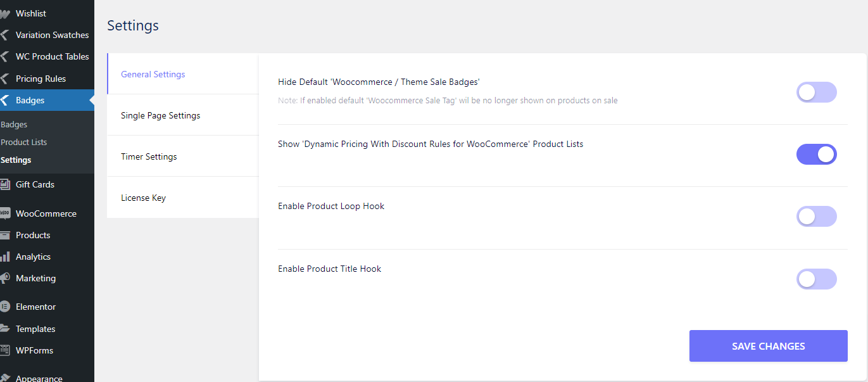Open the Appearance menu link
This screenshot has width=868, height=382.
(x=39, y=378)
